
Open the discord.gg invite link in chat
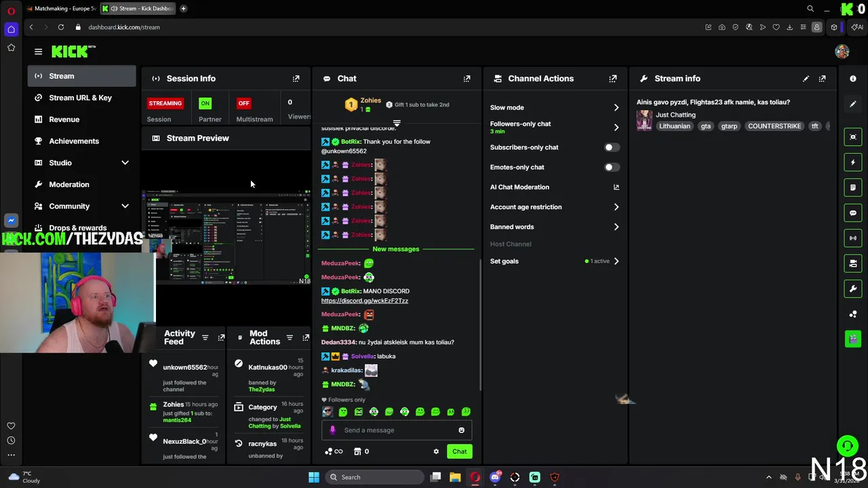pos(364,301)
